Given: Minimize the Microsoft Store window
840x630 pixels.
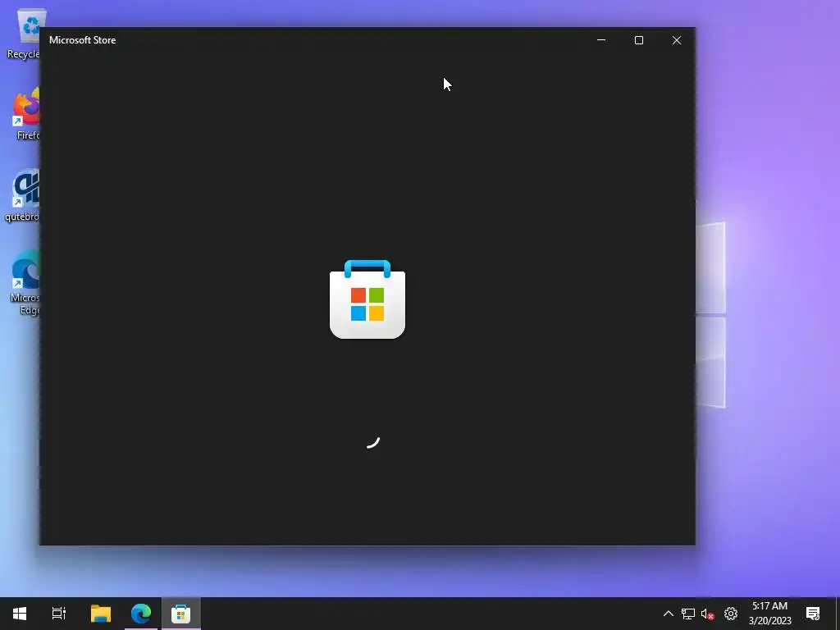Looking at the screenshot, I should (x=601, y=40).
